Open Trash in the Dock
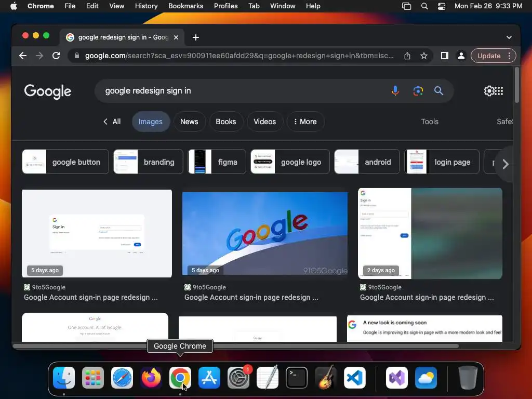This screenshot has height=399, width=532. [468, 378]
